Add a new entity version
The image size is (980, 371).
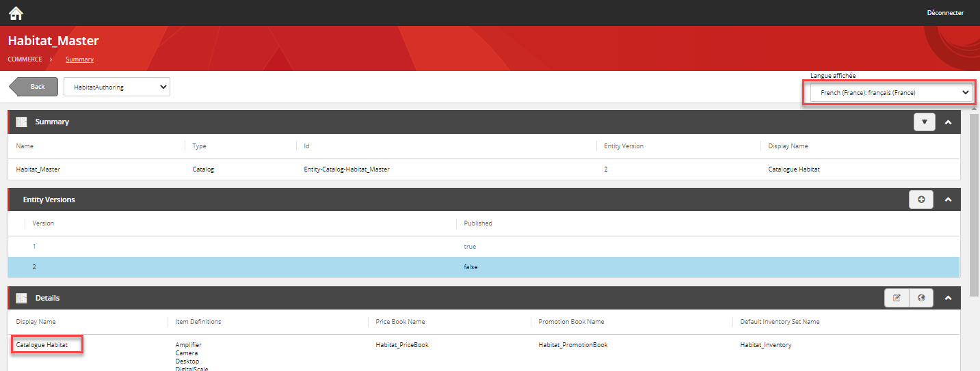(x=921, y=200)
